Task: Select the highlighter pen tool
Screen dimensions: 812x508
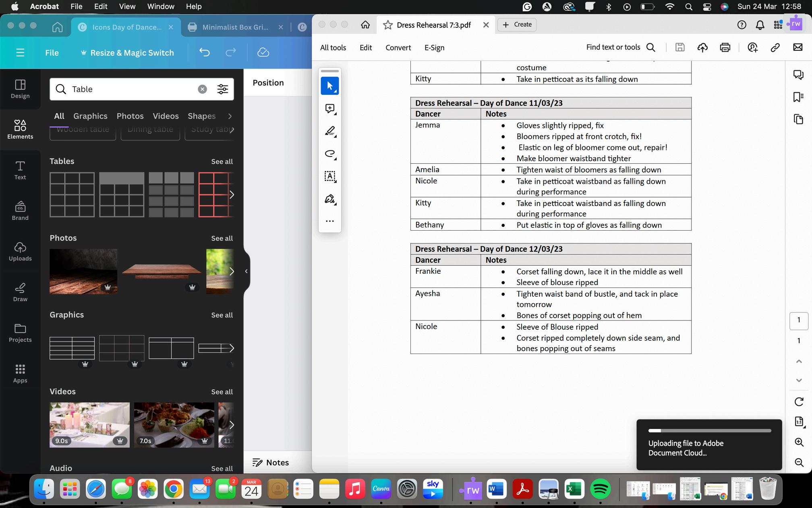Action: pyautogui.click(x=329, y=131)
